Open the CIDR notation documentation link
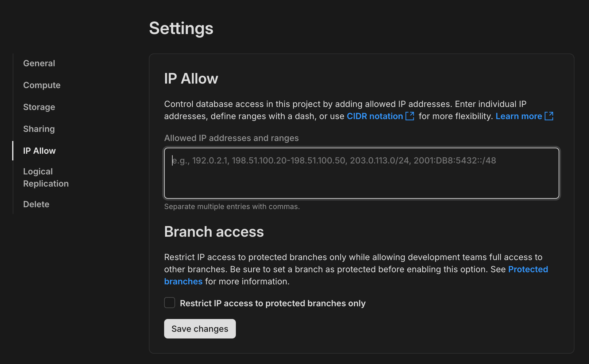Screen dimensions: 589x364 tap(375, 116)
